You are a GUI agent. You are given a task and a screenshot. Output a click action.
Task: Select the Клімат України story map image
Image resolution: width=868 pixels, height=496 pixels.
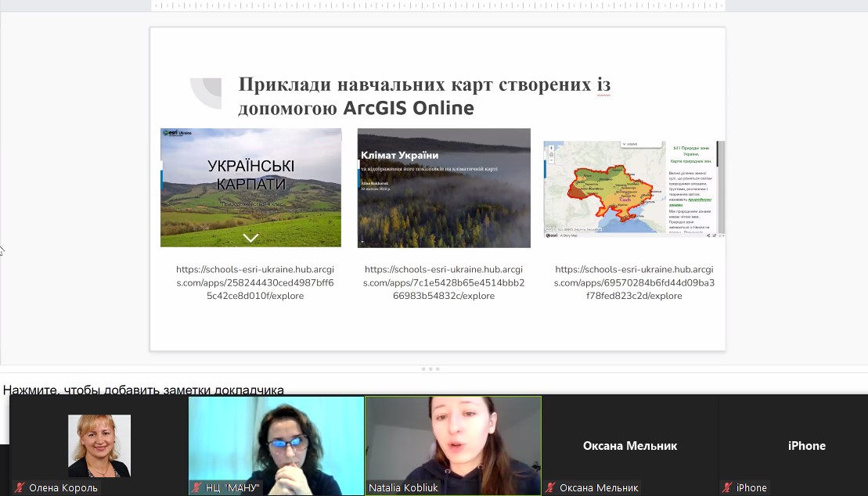444,188
